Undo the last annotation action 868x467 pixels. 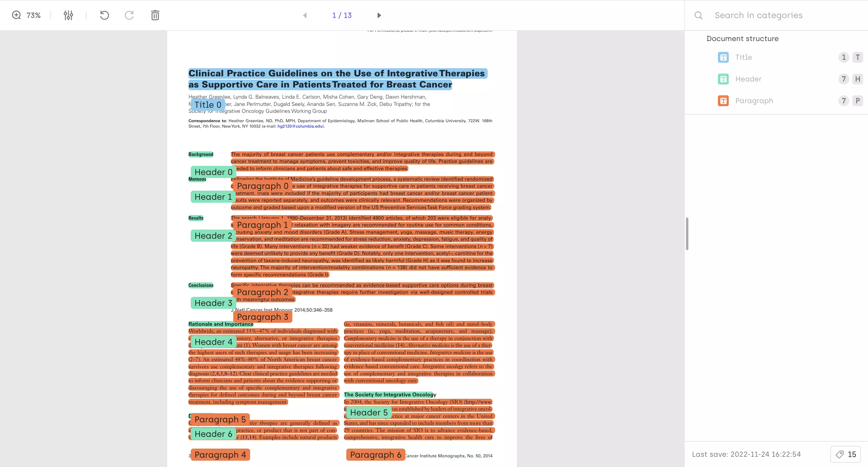tap(104, 15)
